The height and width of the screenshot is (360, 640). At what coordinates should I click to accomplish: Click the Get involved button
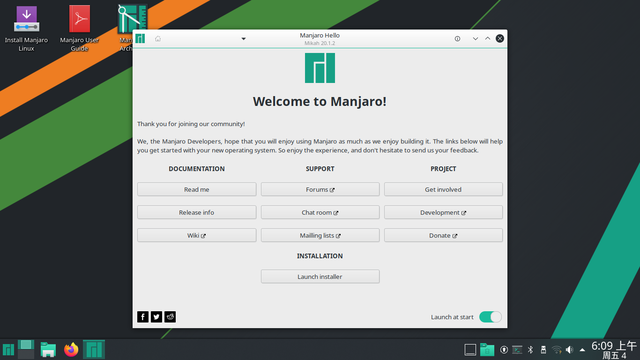pos(443,189)
